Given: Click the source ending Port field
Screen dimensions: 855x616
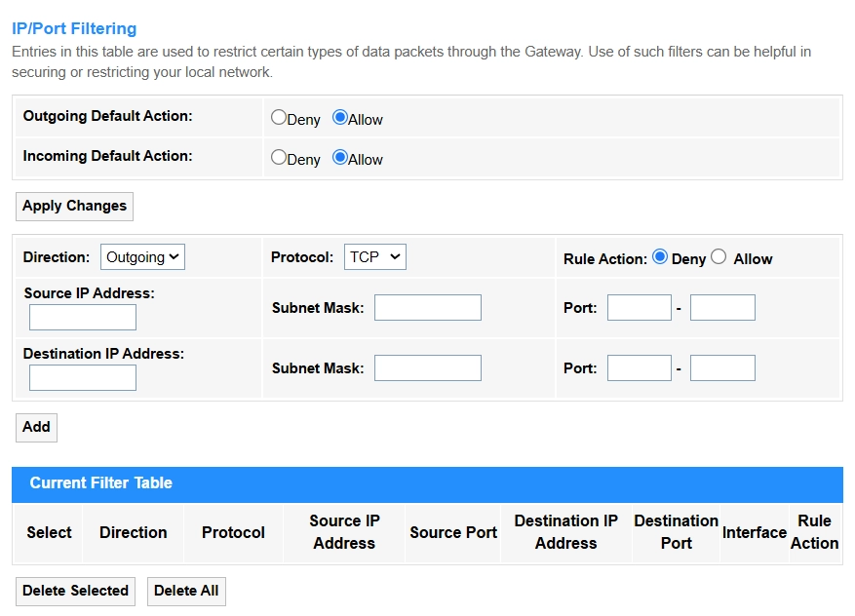Looking at the screenshot, I should tap(722, 308).
